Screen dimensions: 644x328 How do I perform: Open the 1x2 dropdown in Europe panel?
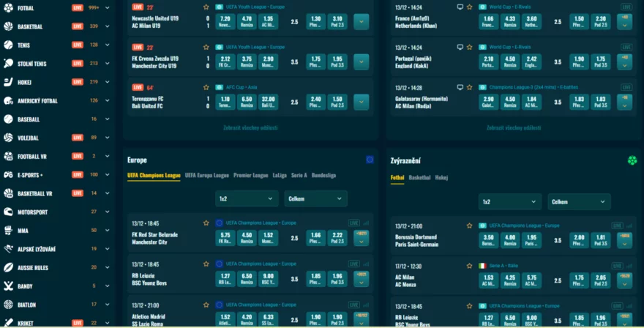247,198
